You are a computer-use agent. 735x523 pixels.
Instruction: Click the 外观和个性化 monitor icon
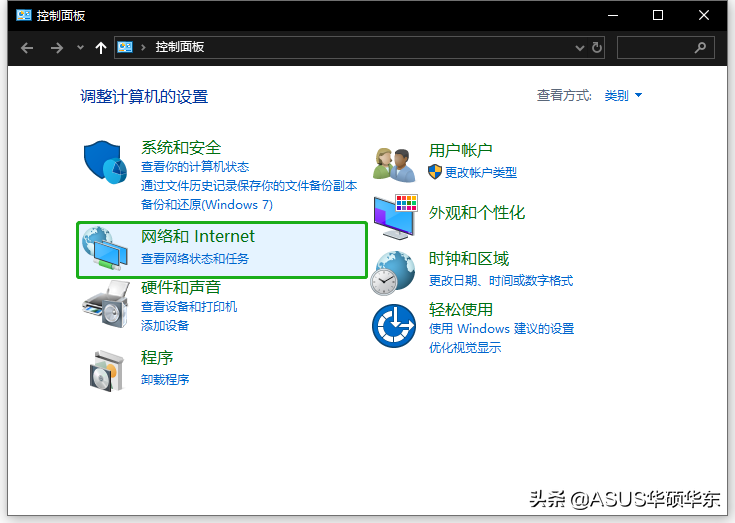click(395, 217)
